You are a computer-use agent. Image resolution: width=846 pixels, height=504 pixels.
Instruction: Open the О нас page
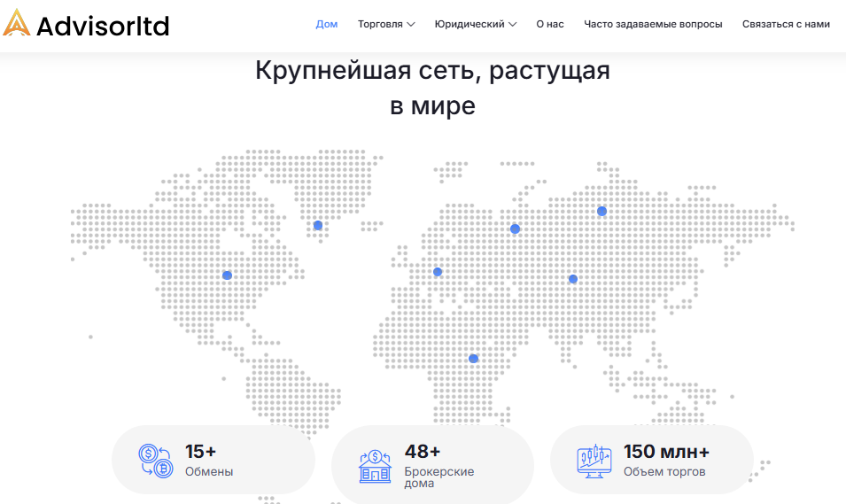(550, 24)
